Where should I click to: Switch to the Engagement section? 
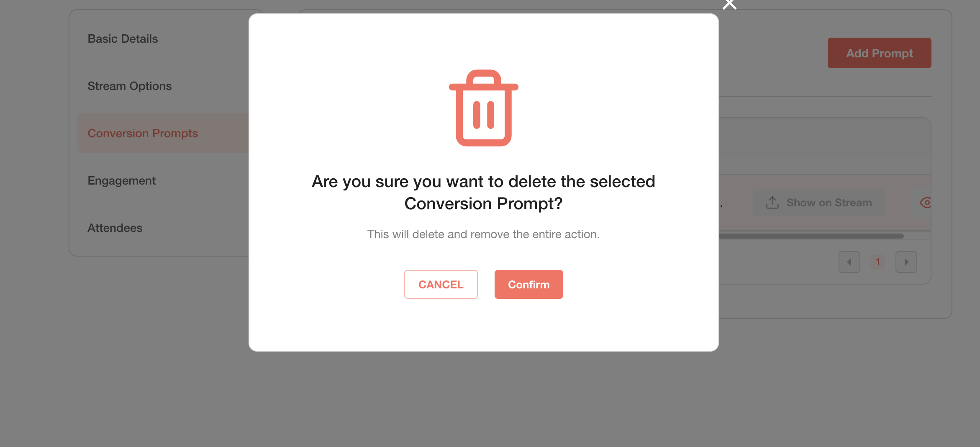tap(121, 181)
